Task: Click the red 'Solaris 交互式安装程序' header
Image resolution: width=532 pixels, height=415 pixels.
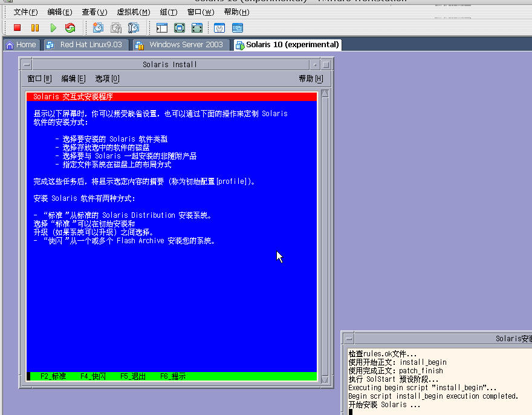Action: [x=172, y=97]
